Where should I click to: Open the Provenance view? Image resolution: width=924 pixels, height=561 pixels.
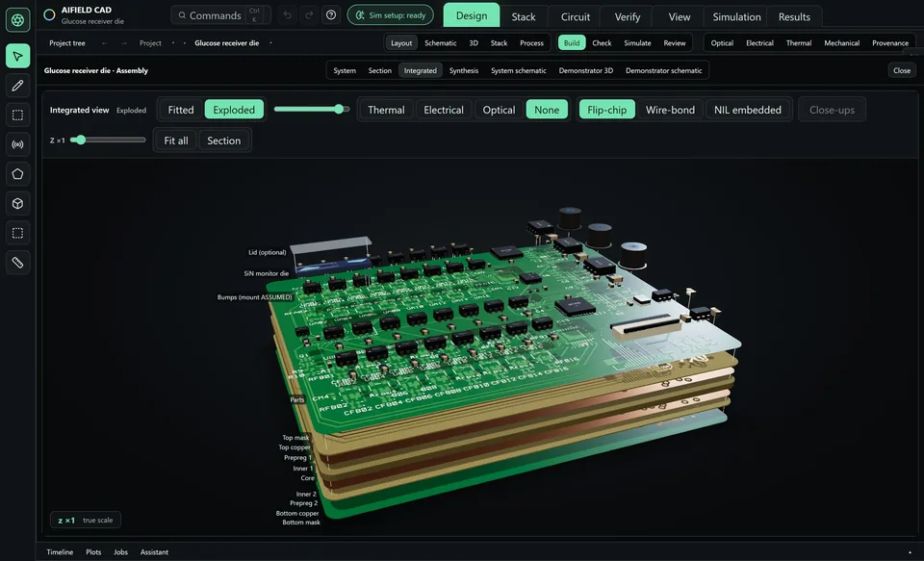coord(889,43)
